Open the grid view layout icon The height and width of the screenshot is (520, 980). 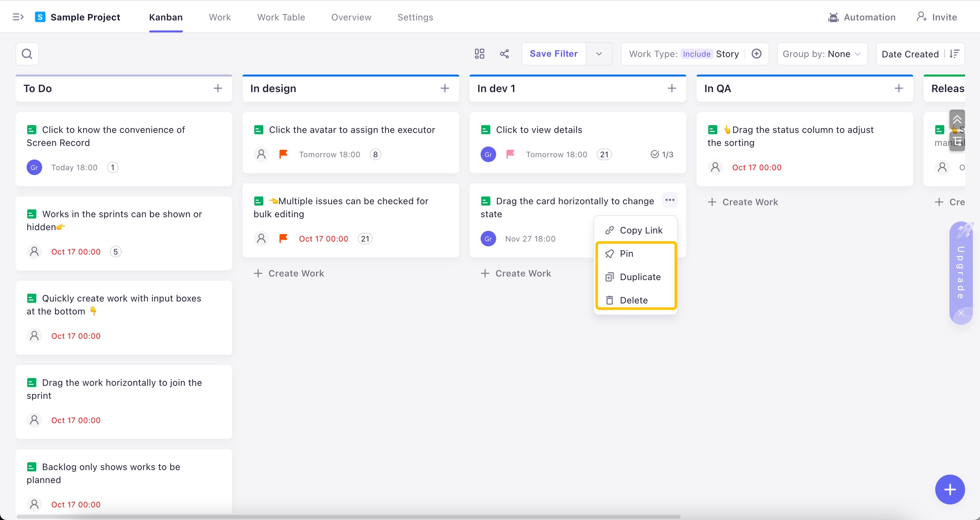[479, 54]
